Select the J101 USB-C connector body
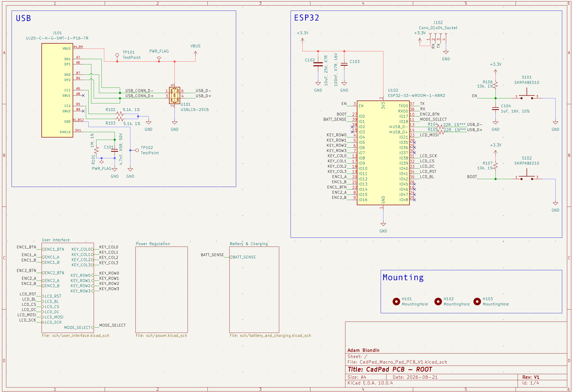Screen dimensions: 572x392 click(57, 90)
